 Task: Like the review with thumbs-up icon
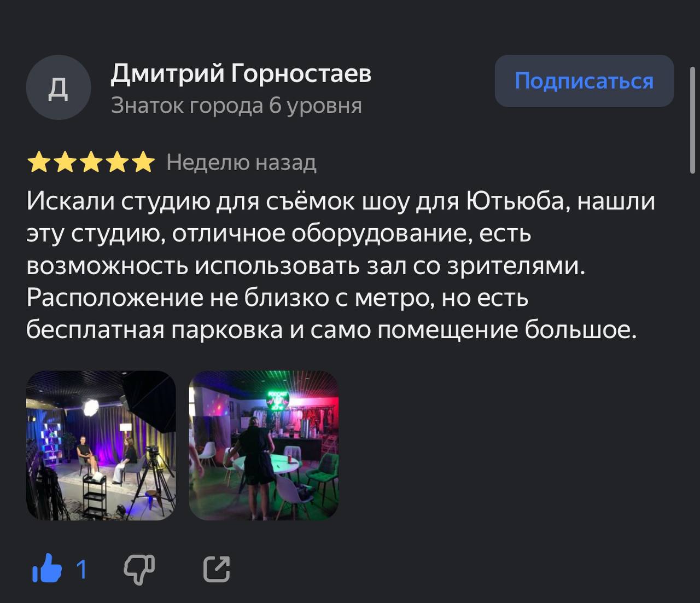tap(47, 568)
